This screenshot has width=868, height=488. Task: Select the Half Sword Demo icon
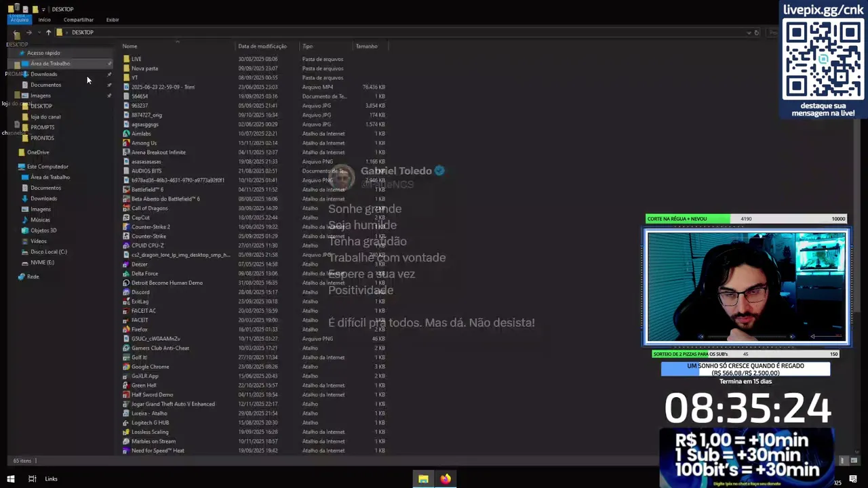click(126, 394)
